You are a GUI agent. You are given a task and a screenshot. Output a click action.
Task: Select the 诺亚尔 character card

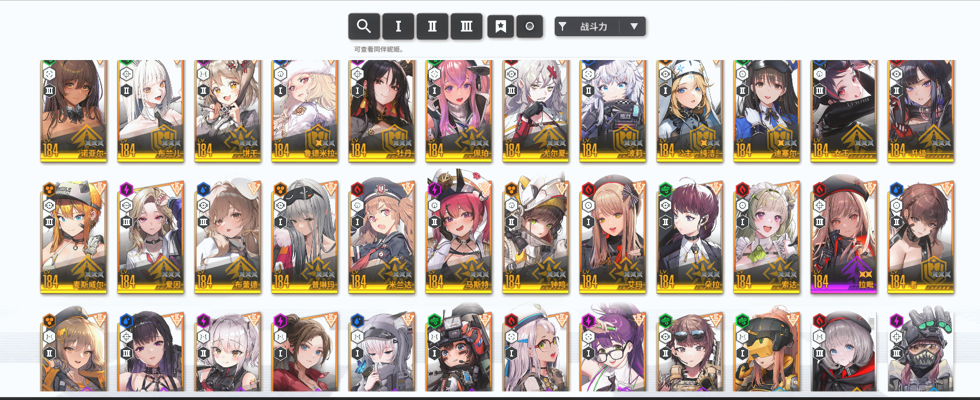click(x=74, y=111)
